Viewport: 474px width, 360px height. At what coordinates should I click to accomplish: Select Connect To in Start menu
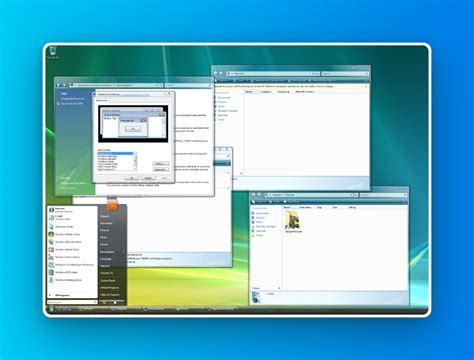[107, 273]
